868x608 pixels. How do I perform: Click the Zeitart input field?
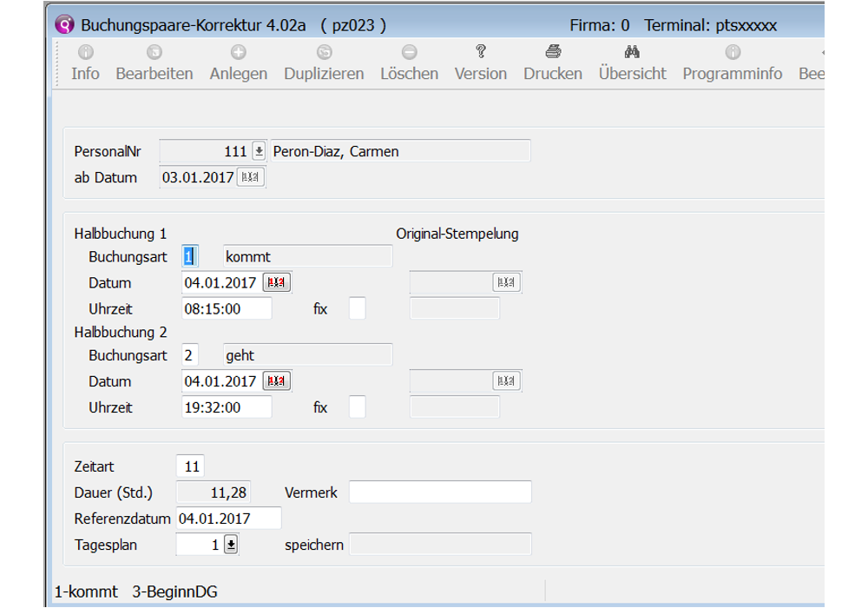(192, 466)
